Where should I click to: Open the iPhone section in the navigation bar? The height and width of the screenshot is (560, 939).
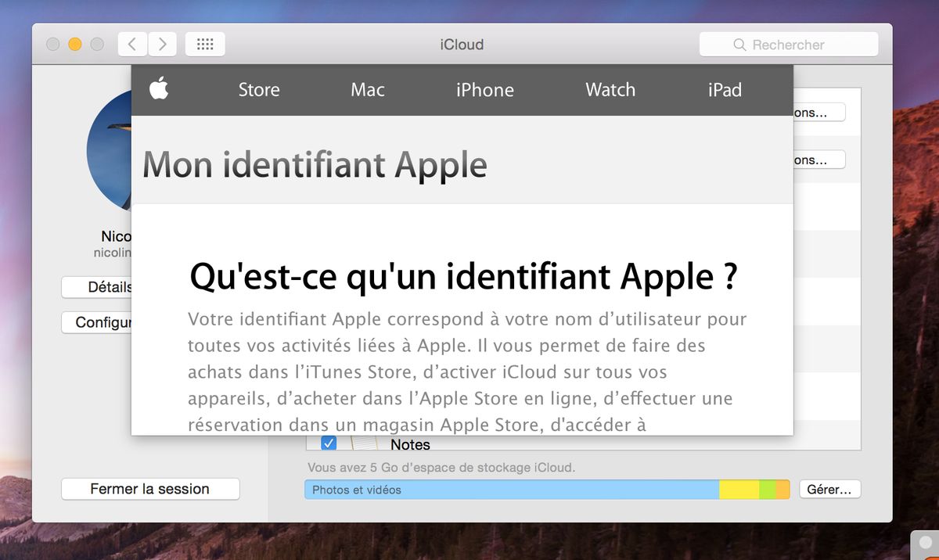(x=485, y=90)
